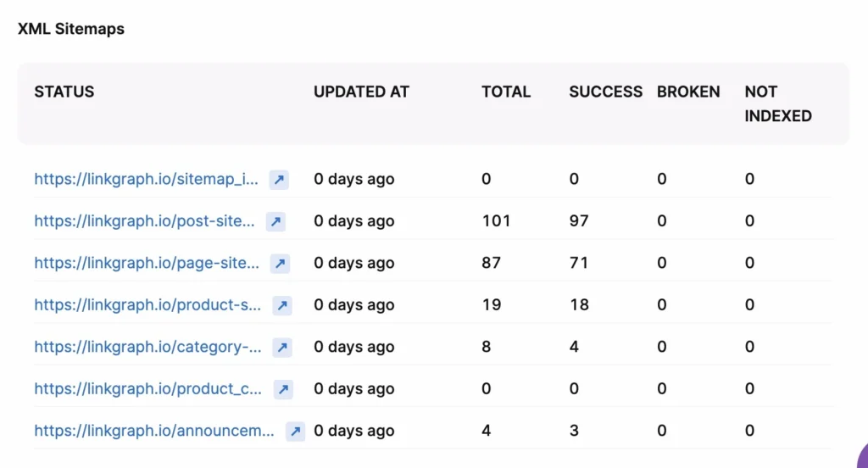This screenshot has height=468, width=868.
Task: Select the SUCCESS column header
Action: click(x=605, y=92)
